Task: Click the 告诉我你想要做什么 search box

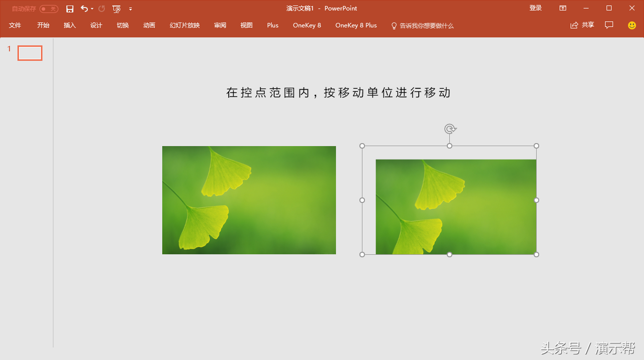Action: tap(422, 25)
